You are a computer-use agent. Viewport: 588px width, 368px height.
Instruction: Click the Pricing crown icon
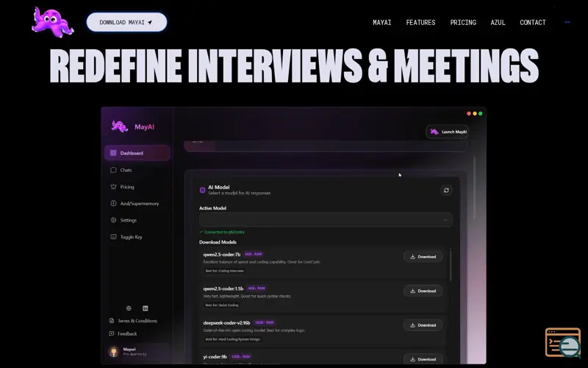tap(113, 187)
